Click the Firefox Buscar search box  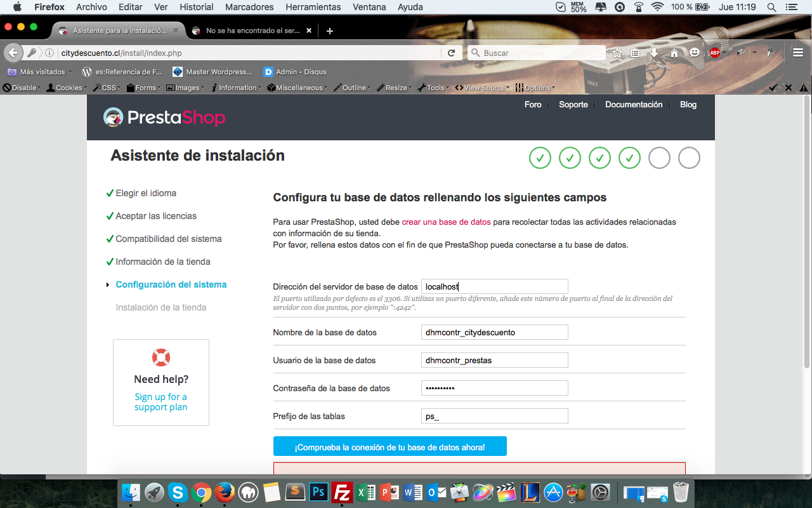(x=537, y=53)
